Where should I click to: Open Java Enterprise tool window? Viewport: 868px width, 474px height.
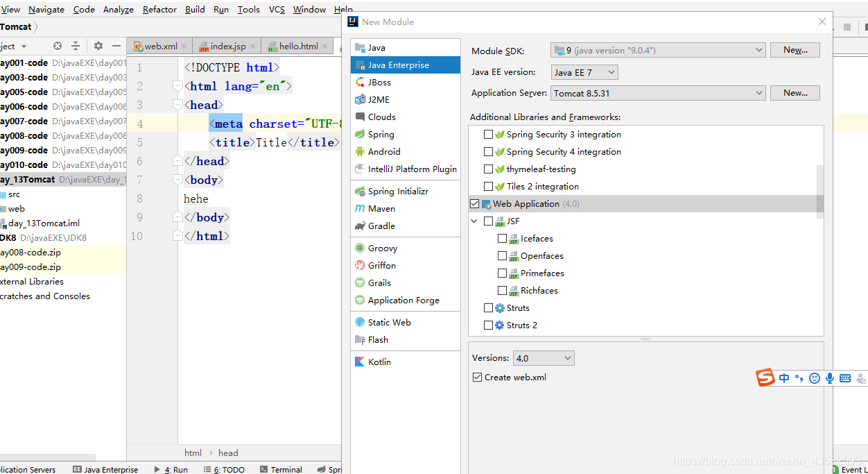[x=105, y=469]
